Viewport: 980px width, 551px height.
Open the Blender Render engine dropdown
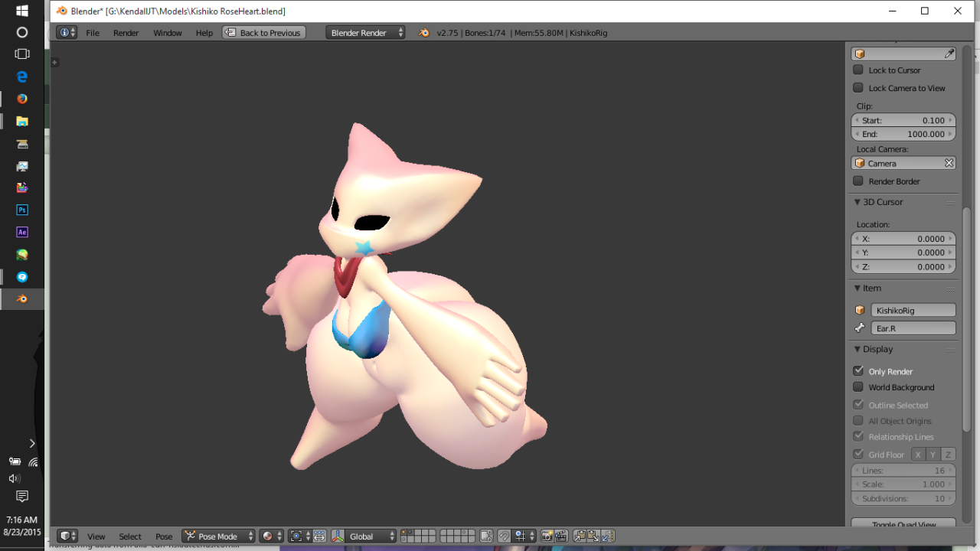[x=365, y=33]
